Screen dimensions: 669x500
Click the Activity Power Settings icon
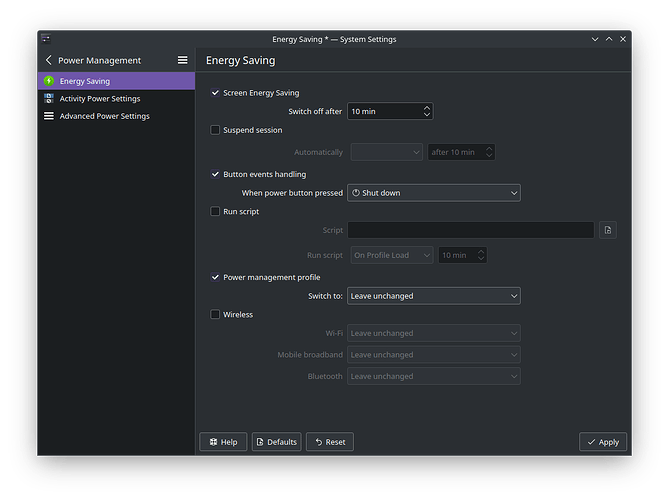(49, 99)
